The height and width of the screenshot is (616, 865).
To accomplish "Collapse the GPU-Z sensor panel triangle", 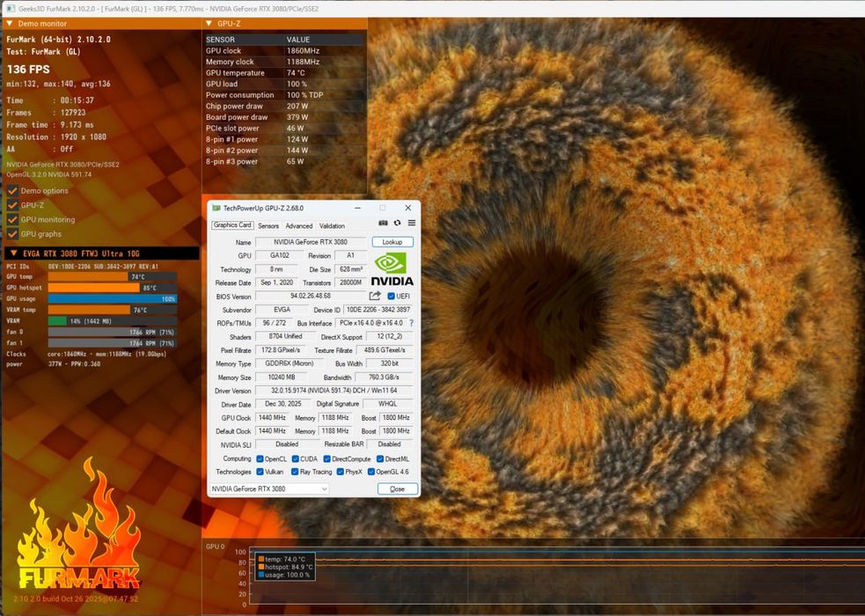I will click(x=209, y=23).
